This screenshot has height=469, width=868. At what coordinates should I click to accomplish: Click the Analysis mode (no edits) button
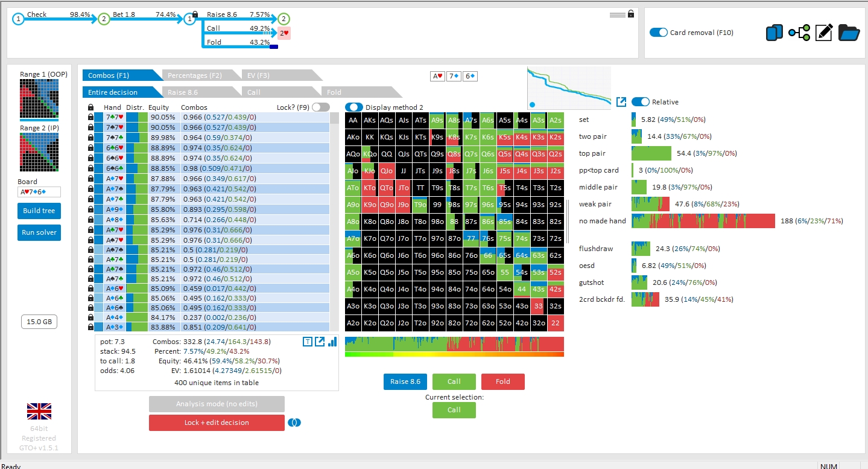pos(217,404)
